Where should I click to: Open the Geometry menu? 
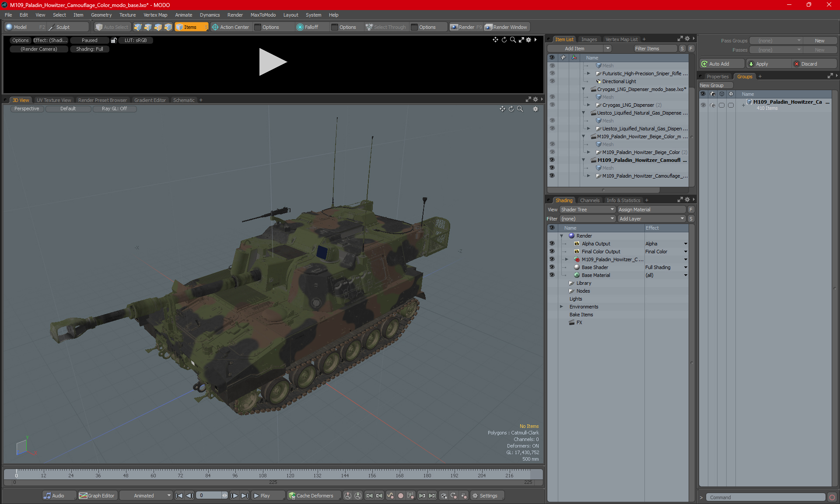point(101,15)
